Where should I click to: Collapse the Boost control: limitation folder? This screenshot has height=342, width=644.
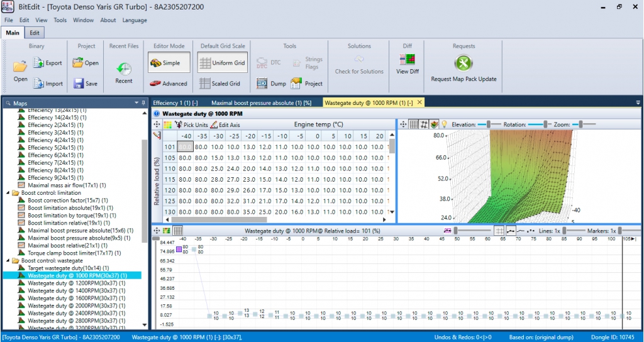coord(9,192)
